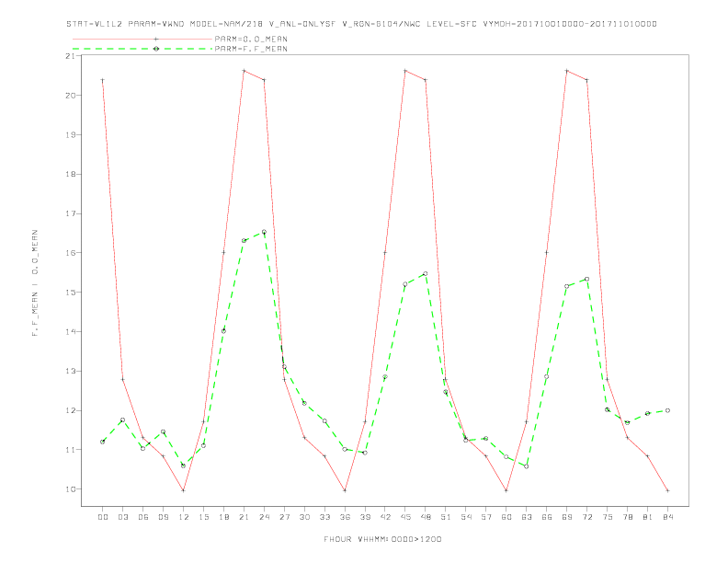The width and height of the screenshot is (728, 563).
Task: Click the red O.O_MEAN minimum marker at hour 60
Action: coord(506,490)
